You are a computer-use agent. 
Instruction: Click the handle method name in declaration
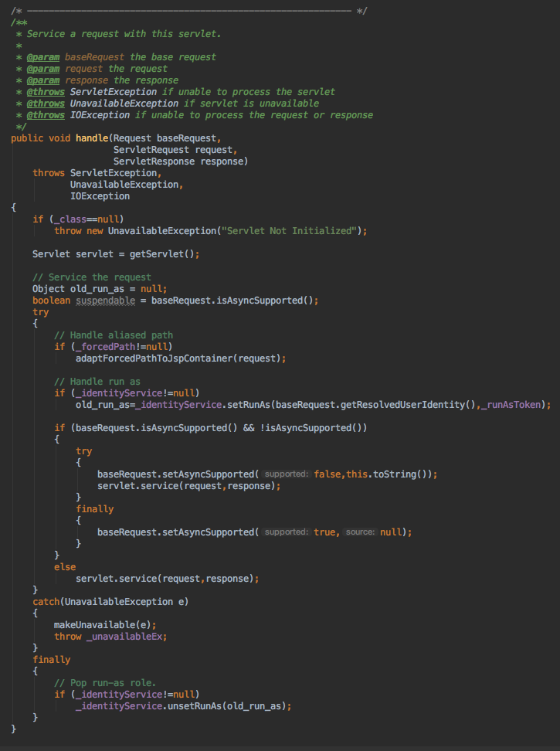(91, 138)
